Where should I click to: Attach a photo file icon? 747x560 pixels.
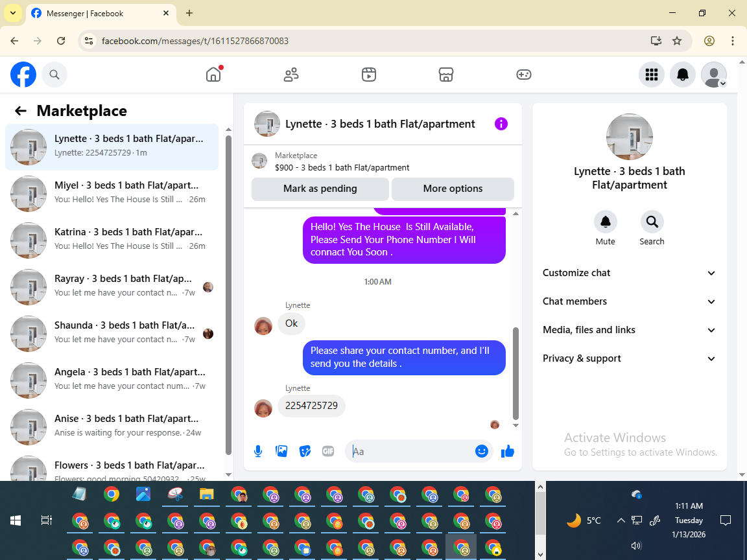coord(281,451)
